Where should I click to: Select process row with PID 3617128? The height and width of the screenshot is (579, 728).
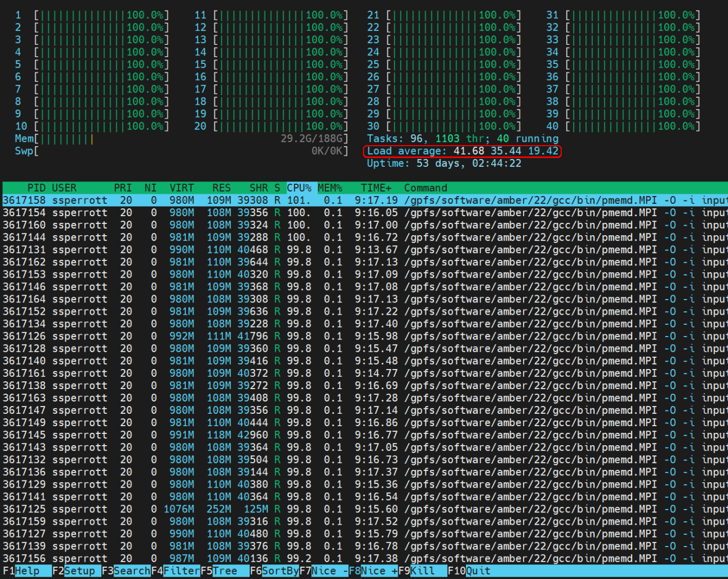[365, 348]
